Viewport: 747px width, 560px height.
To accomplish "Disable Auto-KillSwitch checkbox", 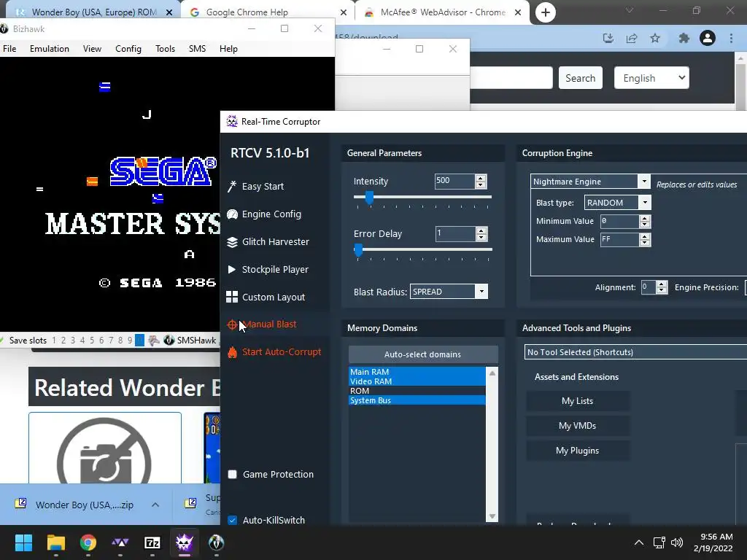I will [x=233, y=521].
